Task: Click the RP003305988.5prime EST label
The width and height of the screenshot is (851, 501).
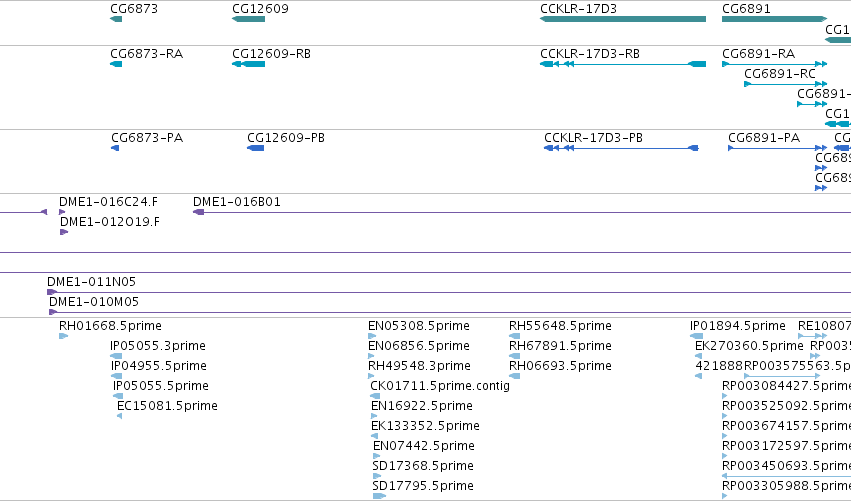Action: pyautogui.click(x=786, y=486)
